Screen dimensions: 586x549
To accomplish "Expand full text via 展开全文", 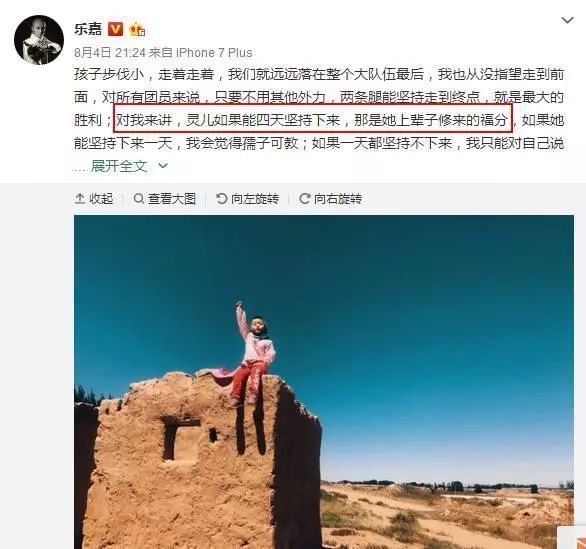I will click(119, 166).
